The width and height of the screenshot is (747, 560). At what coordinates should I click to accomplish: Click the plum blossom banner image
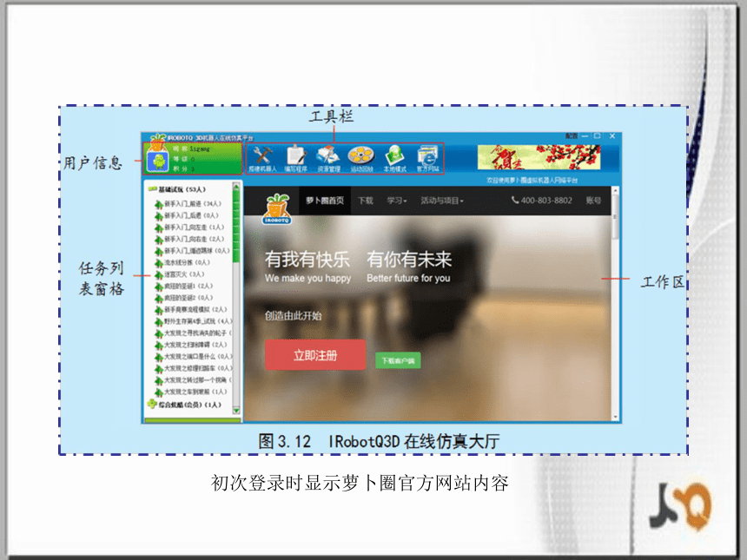click(x=539, y=157)
